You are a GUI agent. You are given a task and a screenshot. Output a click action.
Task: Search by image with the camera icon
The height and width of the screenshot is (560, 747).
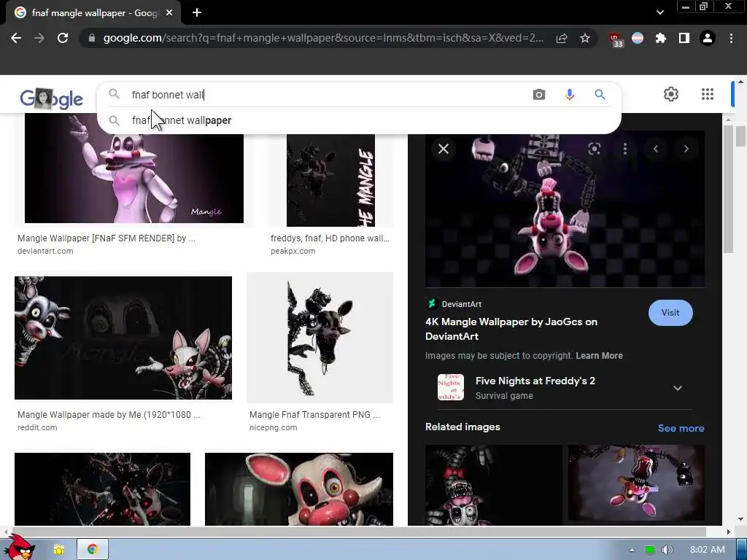point(539,95)
